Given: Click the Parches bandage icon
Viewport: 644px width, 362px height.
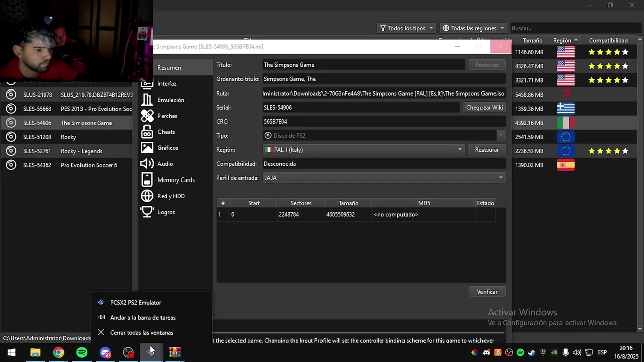Looking at the screenshot, I should [147, 116].
